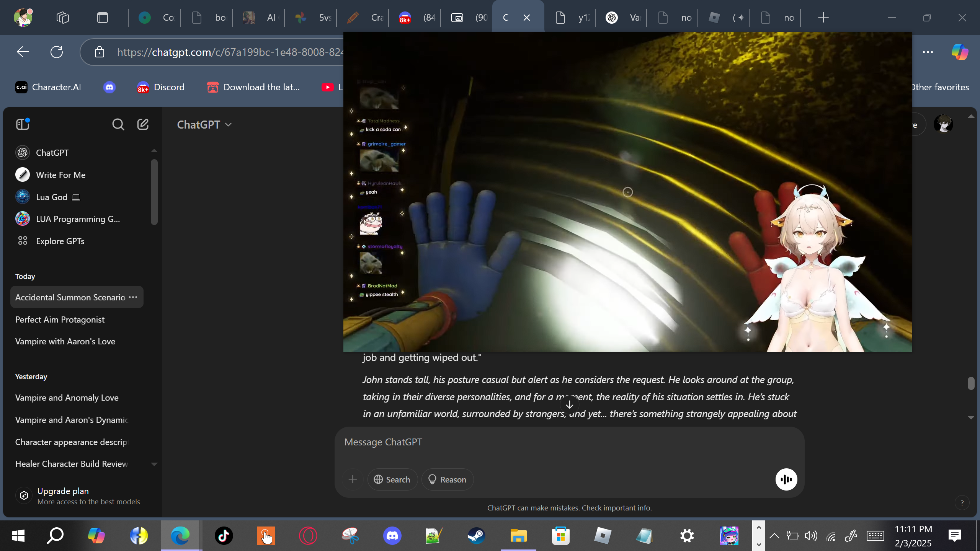Open the Edge workspaces icon
The width and height of the screenshot is (980, 551).
(x=63, y=18)
